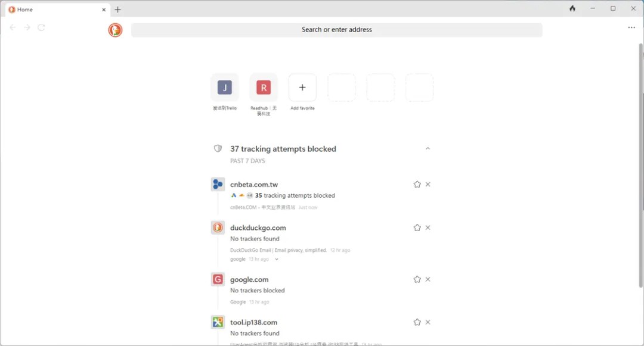644x346 pixels.
Task: Toggle favorite star for google.com
Action: pyautogui.click(x=417, y=279)
